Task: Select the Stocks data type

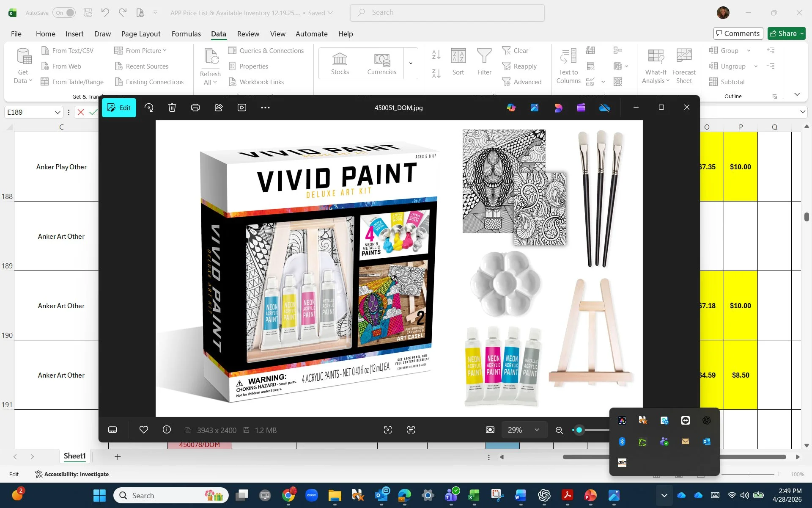Action: point(340,63)
